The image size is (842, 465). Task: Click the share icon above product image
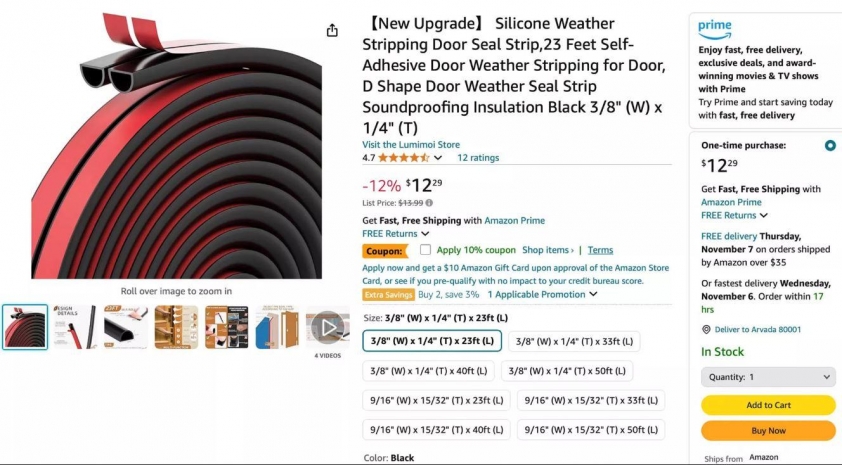point(332,30)
